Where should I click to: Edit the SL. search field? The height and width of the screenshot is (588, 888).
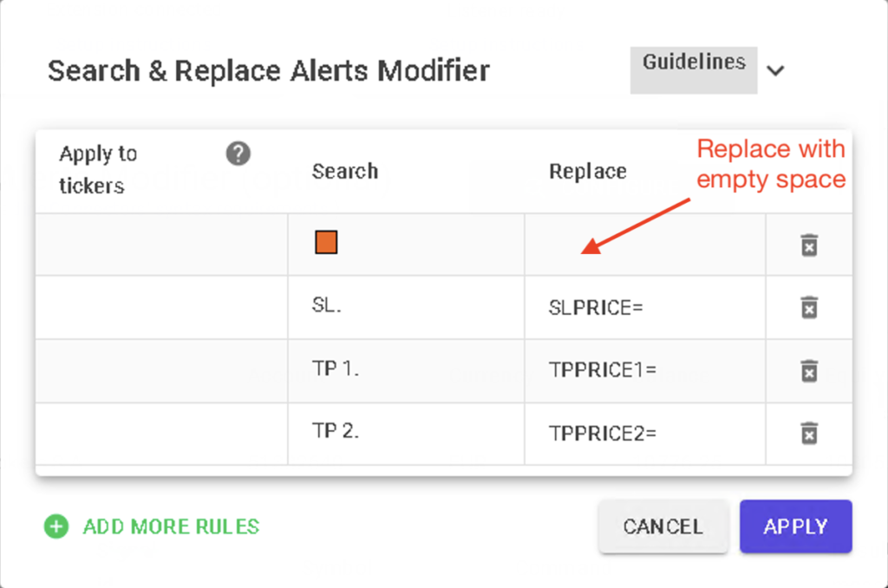(405, 307)
